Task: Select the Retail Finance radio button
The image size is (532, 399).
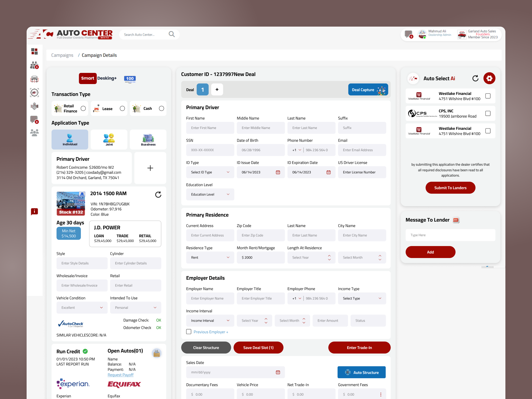Action: point(83,109)
